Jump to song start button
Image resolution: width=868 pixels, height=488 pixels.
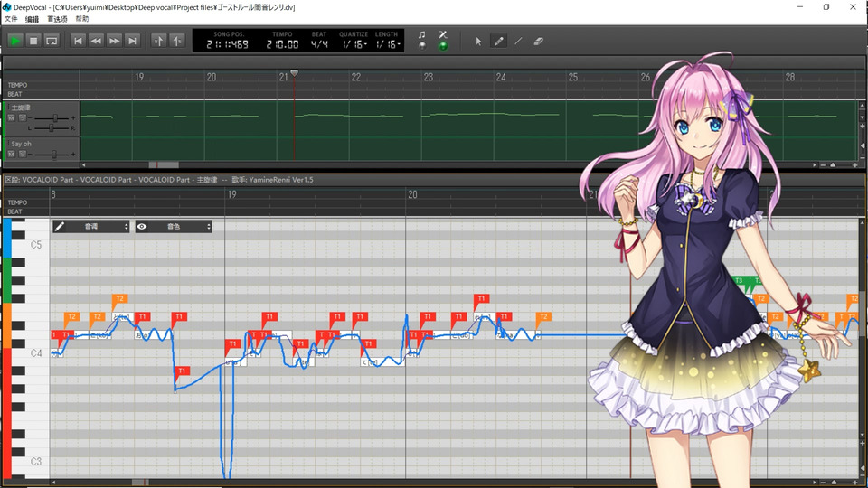(x=78, y=41)
